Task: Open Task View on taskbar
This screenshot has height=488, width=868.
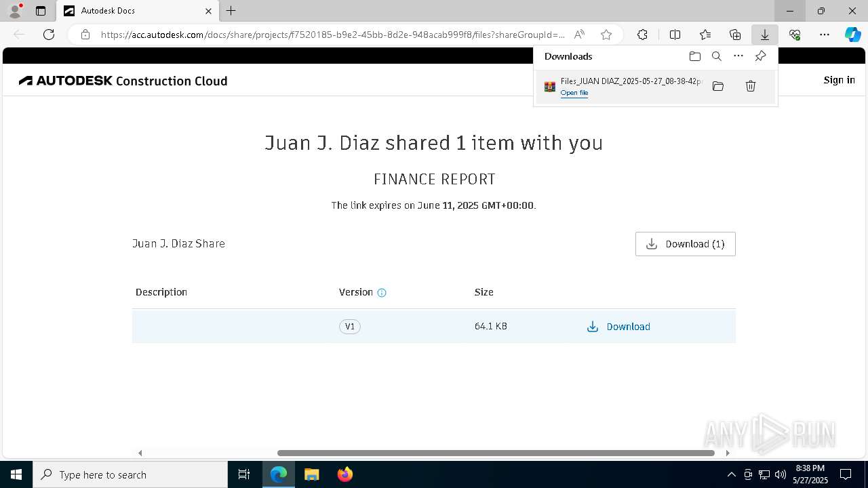Action: 244,474
